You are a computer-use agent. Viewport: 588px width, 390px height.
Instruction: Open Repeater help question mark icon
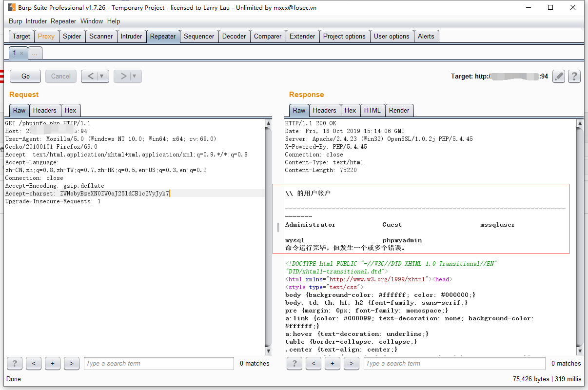tap(574, 76)
